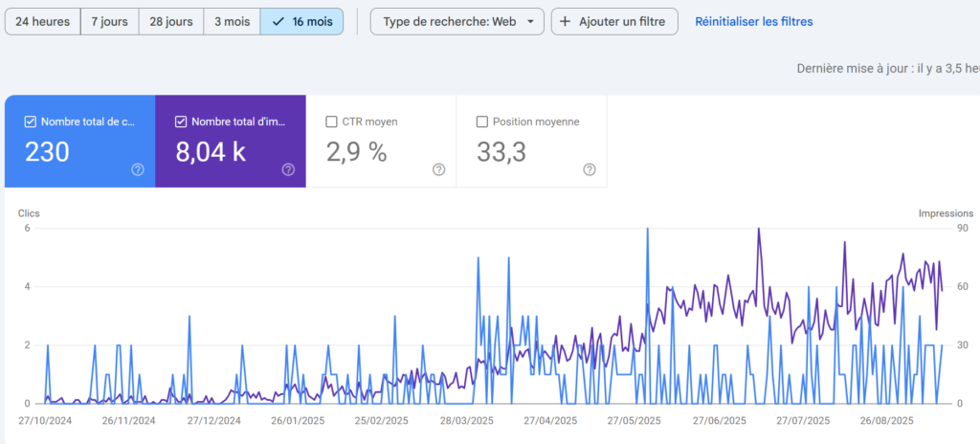The image size is (980, 444).
Task: Click the 2,9 % CTR value
Action: 357,151
